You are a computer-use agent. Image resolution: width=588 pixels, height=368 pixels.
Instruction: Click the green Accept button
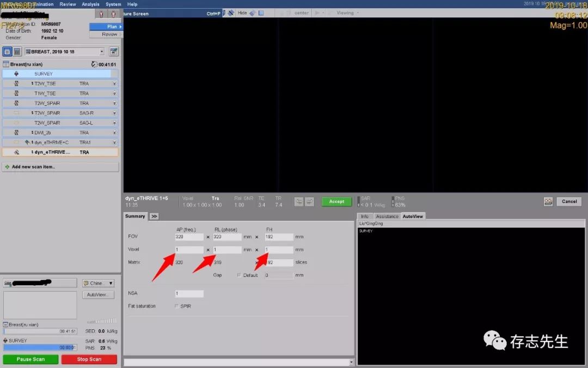pyautogui.click(x=336, y=202)
